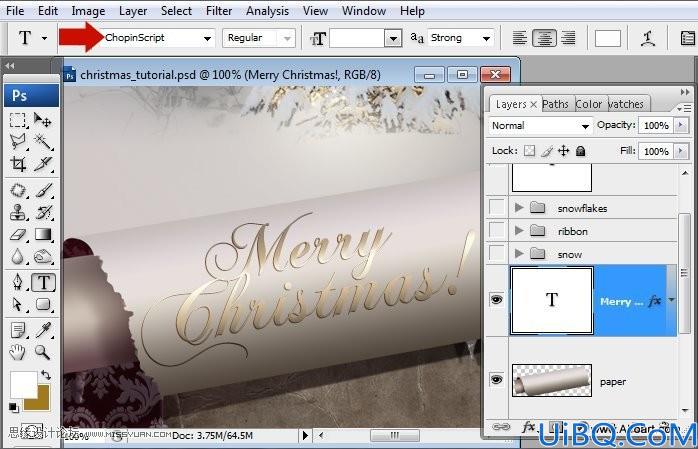
Task: Open the Normal blend mode dropdown
Action: [585, 126]
